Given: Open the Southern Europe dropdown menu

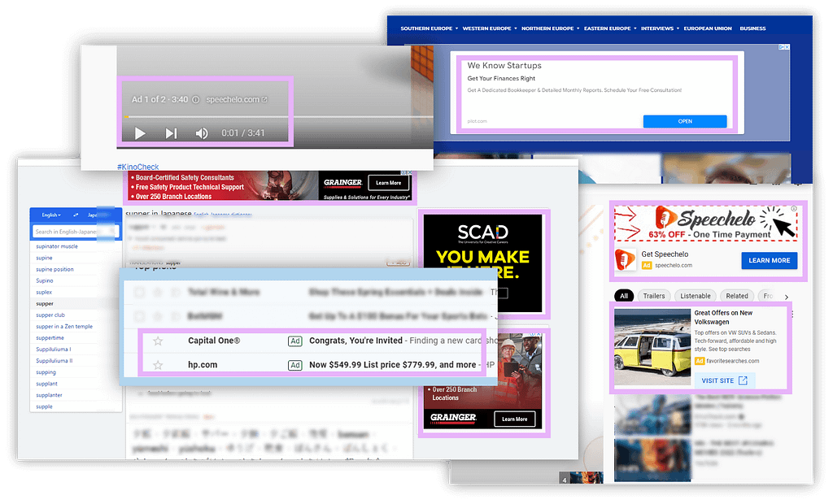Looking at the screenshot, I should (430, 28).
